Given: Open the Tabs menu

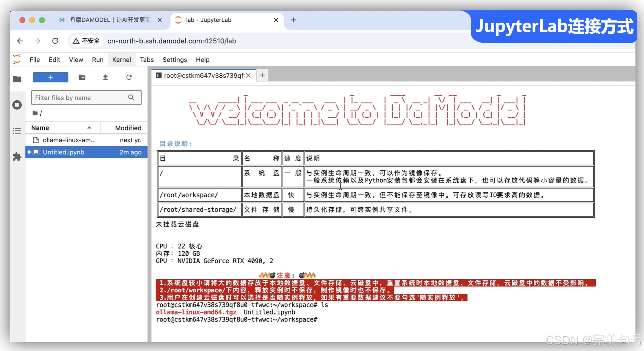Looking at the screenshot, I should point(147,60).
